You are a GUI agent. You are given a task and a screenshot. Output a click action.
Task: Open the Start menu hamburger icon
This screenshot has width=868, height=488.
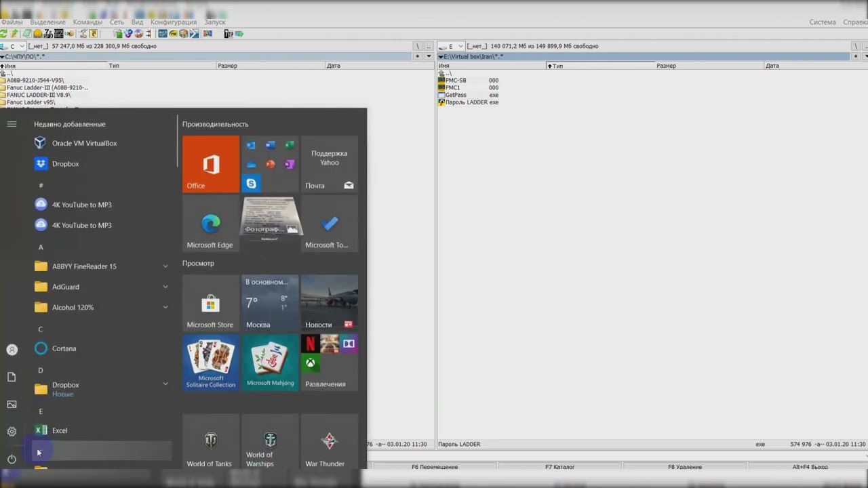(12, 124)
